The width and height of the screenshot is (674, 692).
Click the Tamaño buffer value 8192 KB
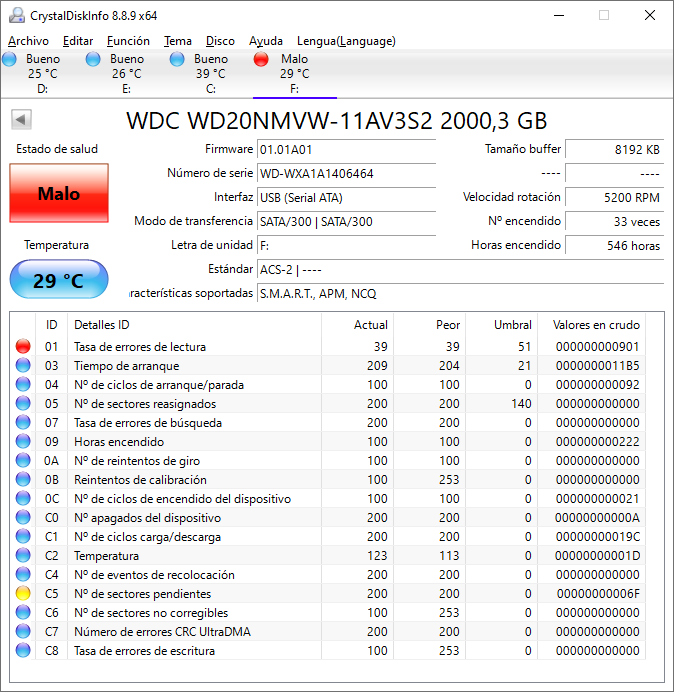point(614,150)
